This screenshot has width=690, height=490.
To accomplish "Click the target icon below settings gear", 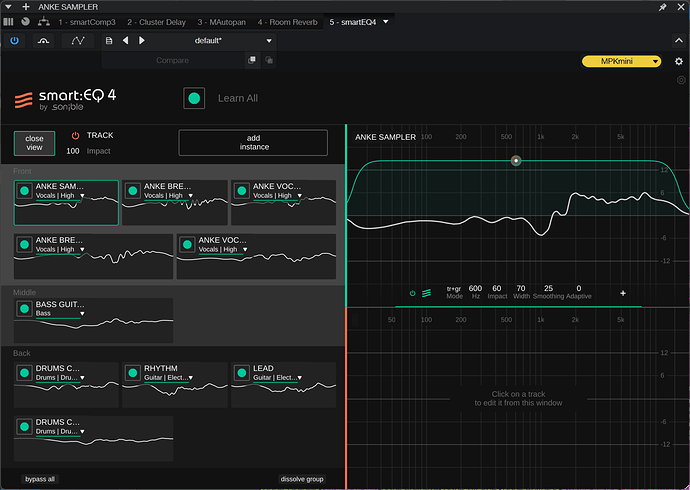I will click(681, 80).
